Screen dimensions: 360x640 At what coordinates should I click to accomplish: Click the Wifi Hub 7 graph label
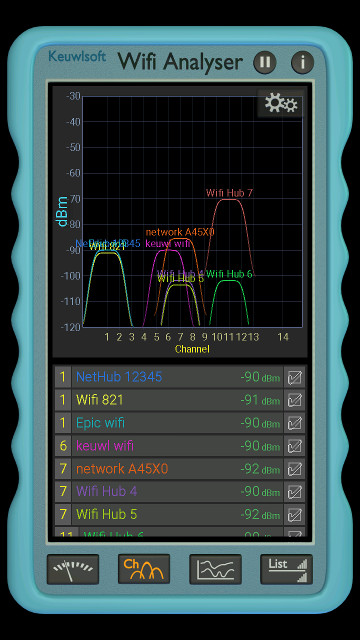point(229,193)
